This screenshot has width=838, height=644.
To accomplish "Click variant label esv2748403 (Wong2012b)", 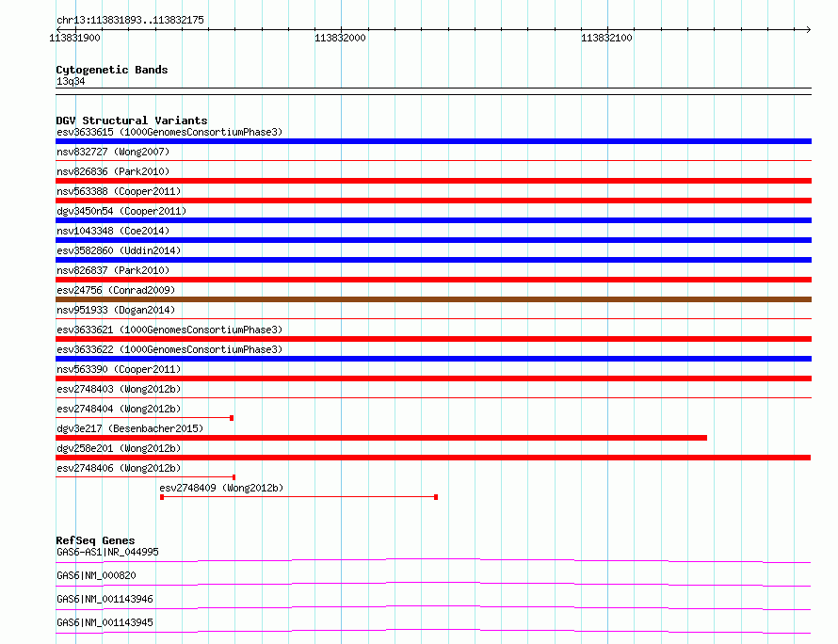I will [x=119, y=389].
